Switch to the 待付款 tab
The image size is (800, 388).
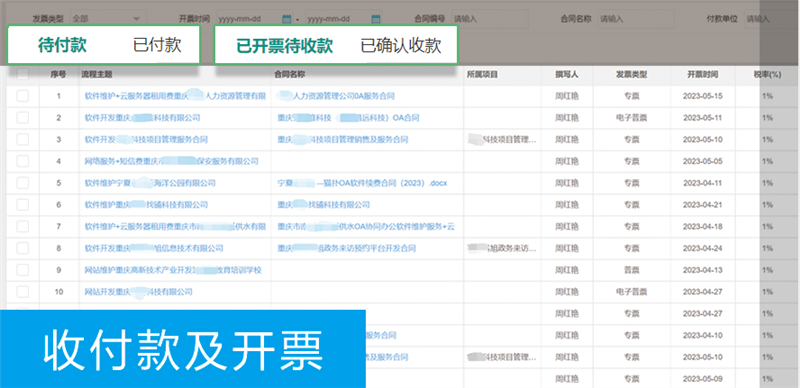pos(62,45)
